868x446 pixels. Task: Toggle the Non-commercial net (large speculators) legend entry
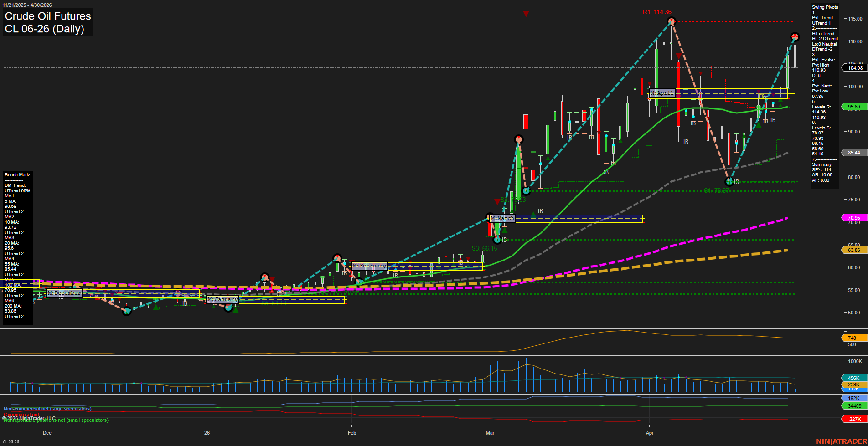pyautogui.click(x=47, y=409)
